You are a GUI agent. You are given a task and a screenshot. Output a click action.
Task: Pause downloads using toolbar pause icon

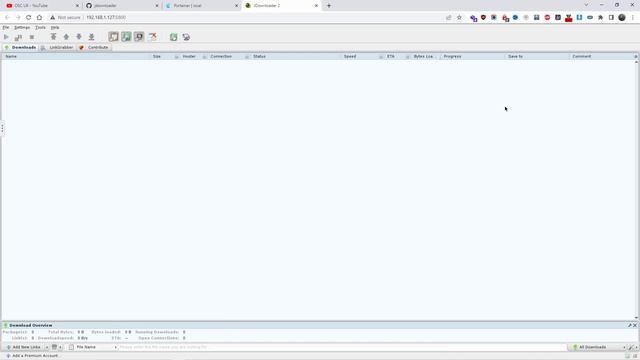[18, 37]
